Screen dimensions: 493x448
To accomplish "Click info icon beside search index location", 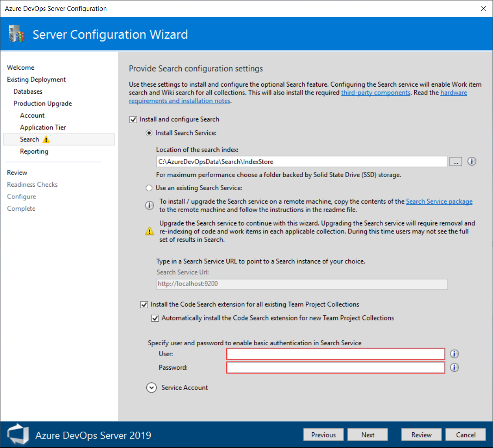I will [471, 162].
